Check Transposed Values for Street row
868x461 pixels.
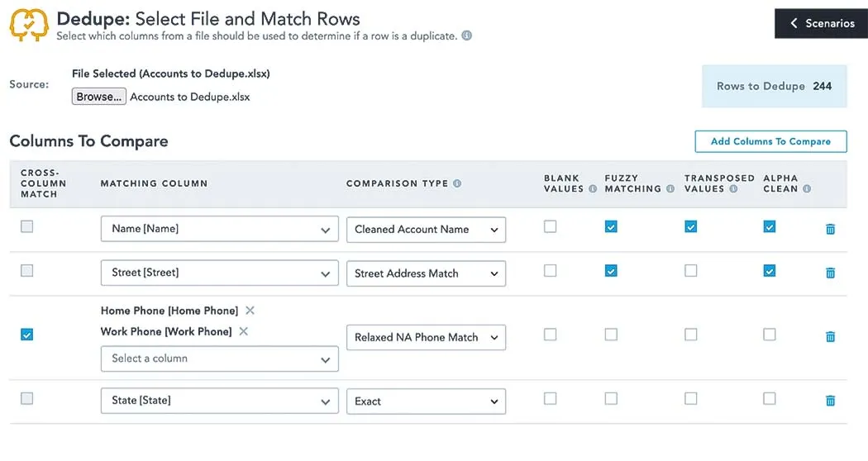[690, 271]
